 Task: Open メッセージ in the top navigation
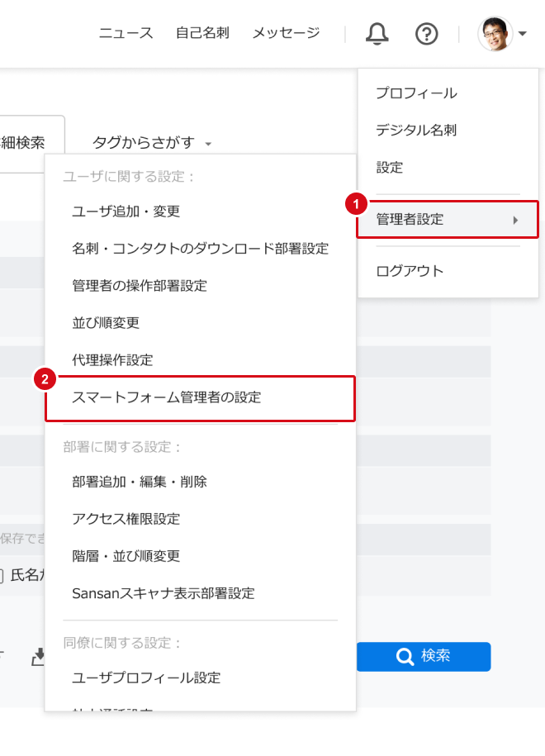click(x=286, y=33)
